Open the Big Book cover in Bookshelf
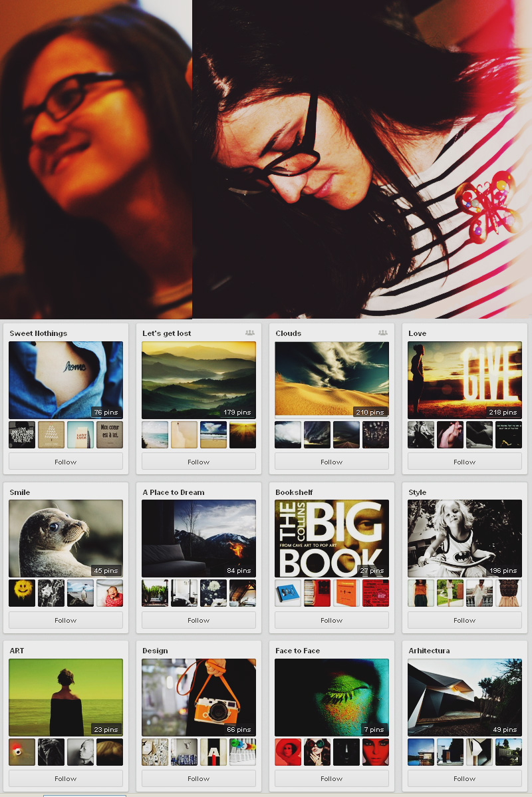The width and height of the screenshot is (532, 797). coord(331,538)
